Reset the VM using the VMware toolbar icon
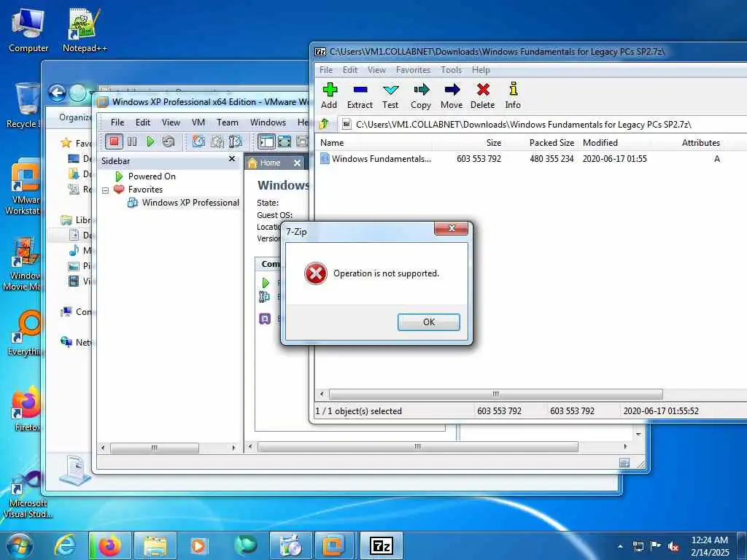Image resolution: width=747 pixels, height=560 pixels. point(169,141)
